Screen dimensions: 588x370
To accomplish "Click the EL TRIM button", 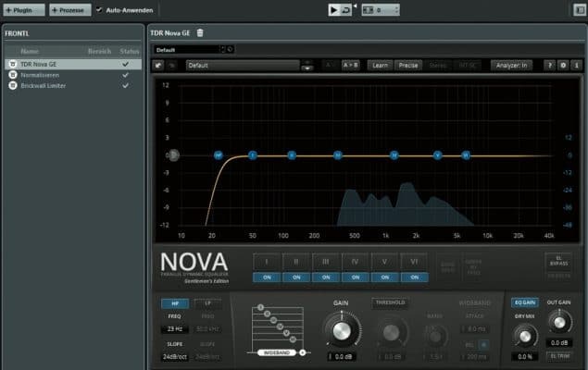I will pos(560,356).
